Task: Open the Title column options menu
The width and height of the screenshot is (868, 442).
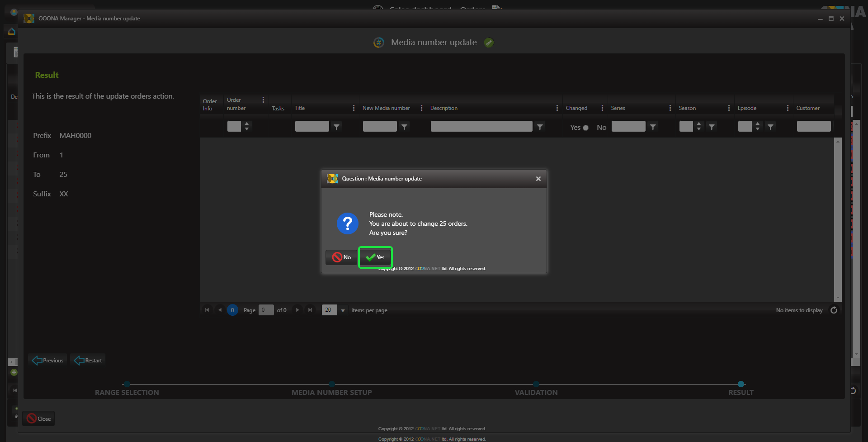Action: coord(354,108)
